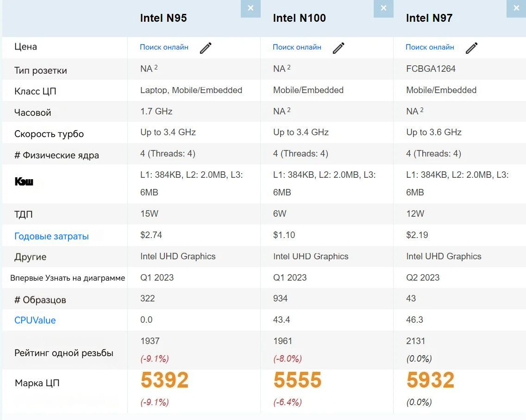526x420 pixels.
Task: Open "Поиск онлайн" link under Intel N100
Action: 296,47
